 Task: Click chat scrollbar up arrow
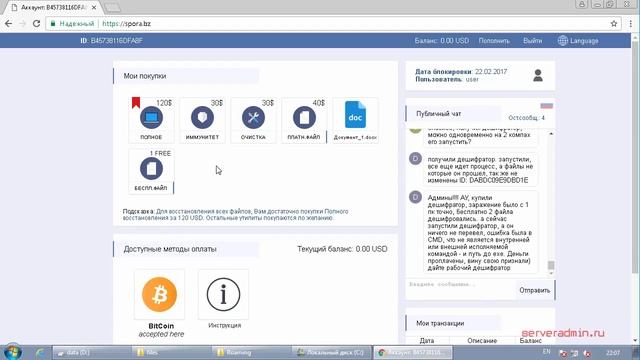pos(551,134)
